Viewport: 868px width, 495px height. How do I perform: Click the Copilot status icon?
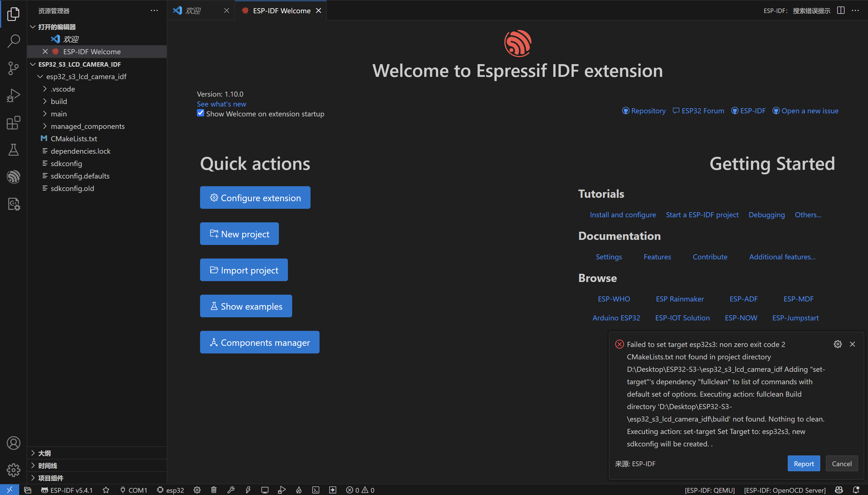(x=839, y=490)
